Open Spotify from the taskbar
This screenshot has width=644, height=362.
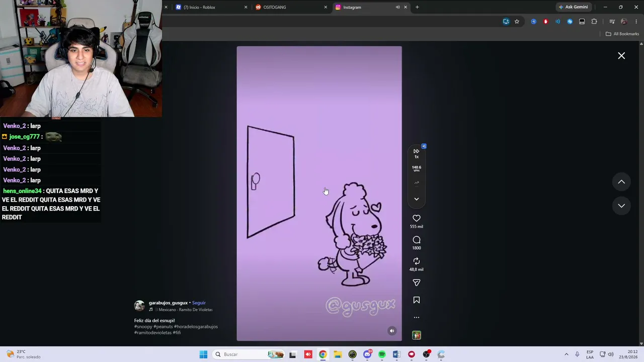pyautogui.click(x=382, y=354)
